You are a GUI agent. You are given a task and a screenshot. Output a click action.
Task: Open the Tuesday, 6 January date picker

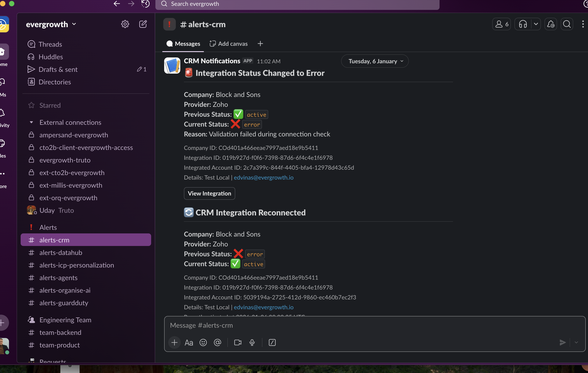tap(375, 61)
